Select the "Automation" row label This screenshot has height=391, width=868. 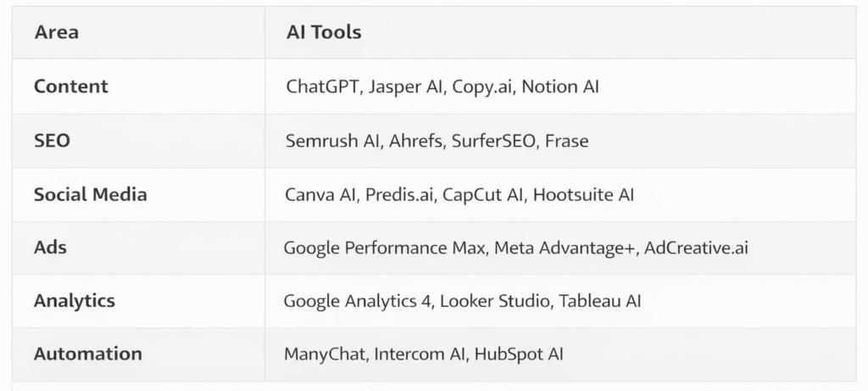pyautogui.click(x=88, y=354)
